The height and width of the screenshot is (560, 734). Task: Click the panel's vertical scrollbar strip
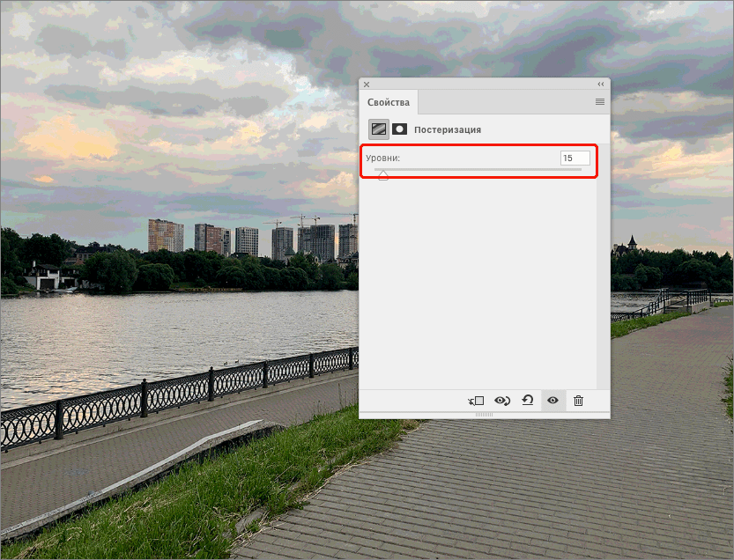tap(603, 282)
